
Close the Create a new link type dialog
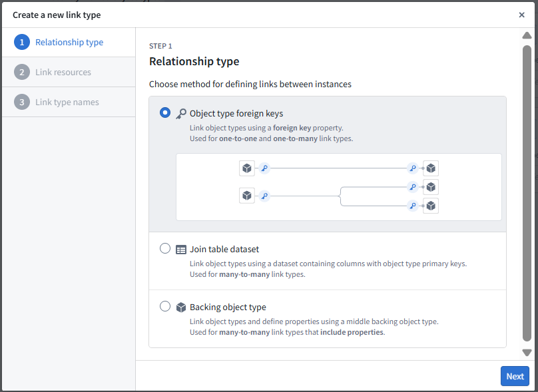pyautogui.click(x=521, y=15)
